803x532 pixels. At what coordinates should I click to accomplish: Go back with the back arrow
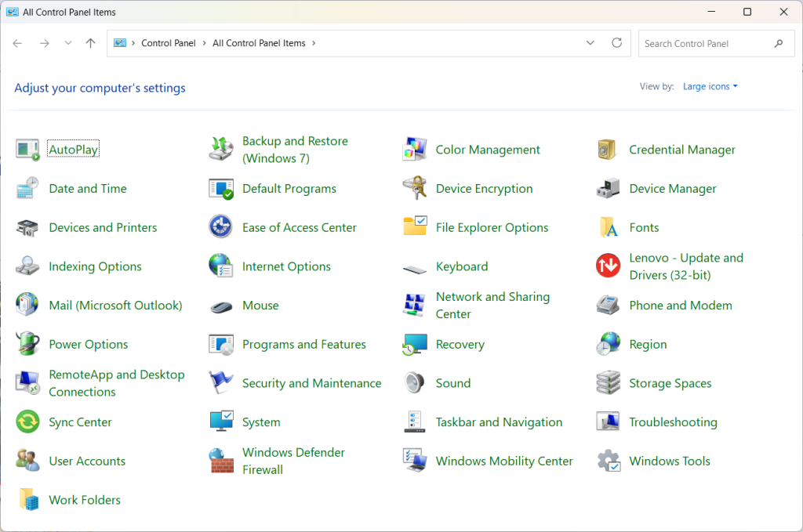point(17,43)
